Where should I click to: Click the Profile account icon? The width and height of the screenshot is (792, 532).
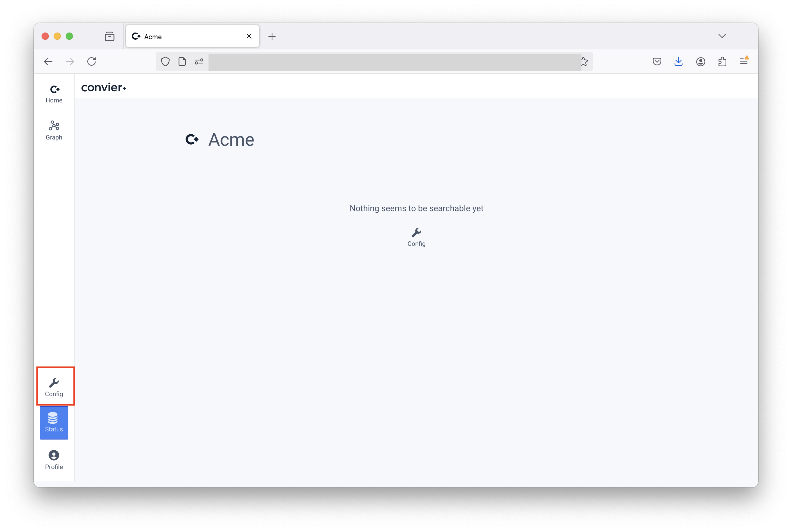pos(54,455)
